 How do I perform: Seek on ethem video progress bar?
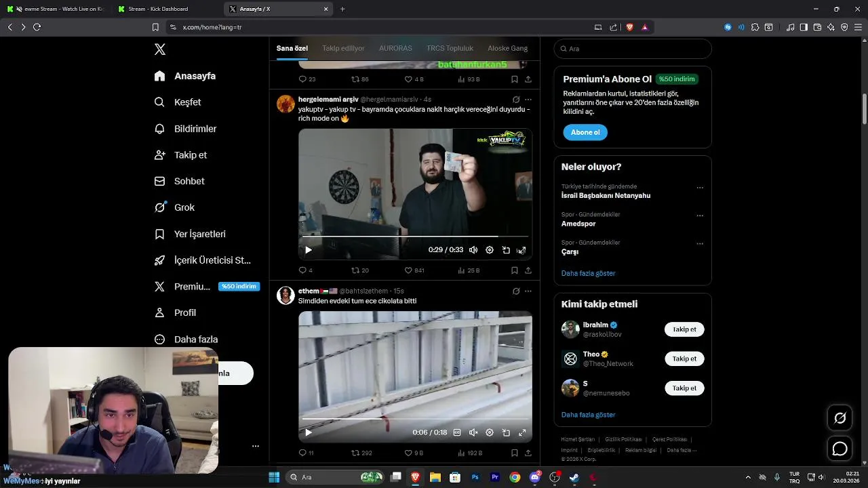pos(415,419)
